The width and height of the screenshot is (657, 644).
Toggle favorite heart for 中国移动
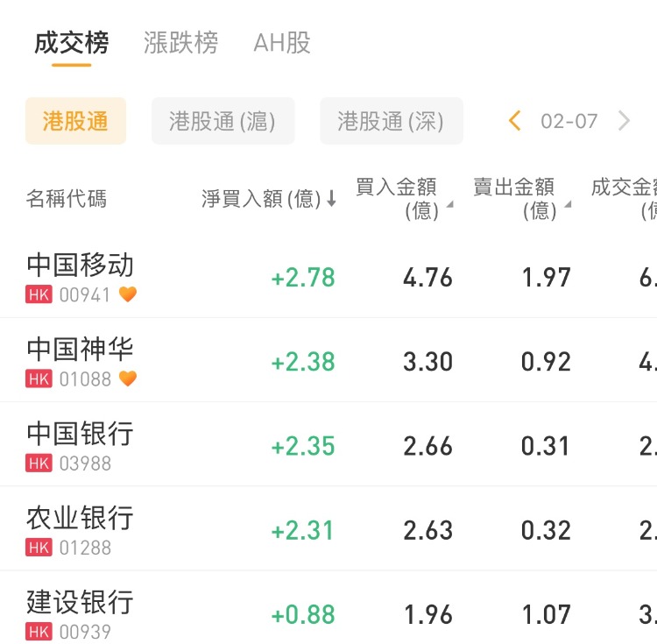tap(128, 294)
